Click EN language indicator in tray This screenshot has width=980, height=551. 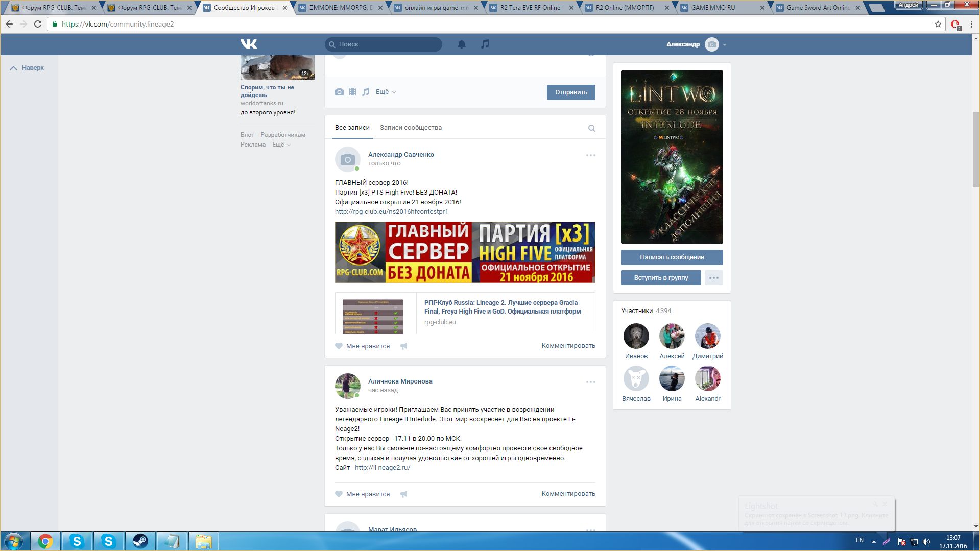(x=859, y=540)
